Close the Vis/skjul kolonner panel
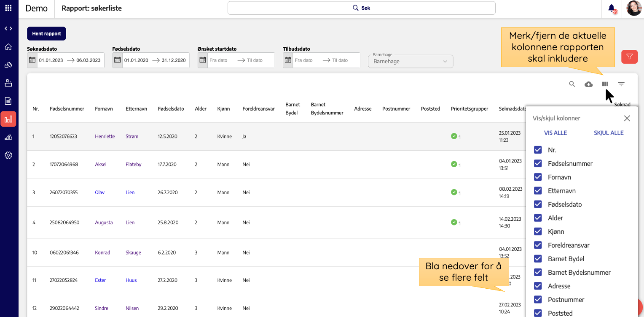Image resolution: width=644 pixels, height=317 pixels. click(x=627, y=118)
